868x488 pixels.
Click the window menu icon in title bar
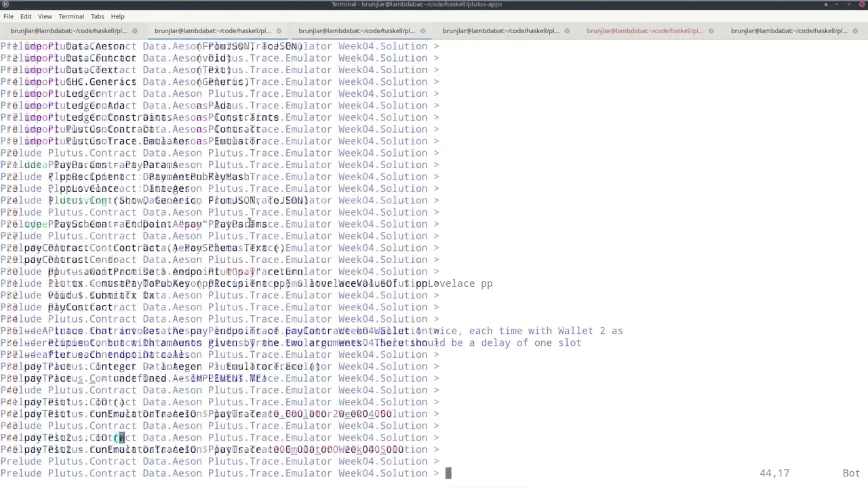click(5, 5)
